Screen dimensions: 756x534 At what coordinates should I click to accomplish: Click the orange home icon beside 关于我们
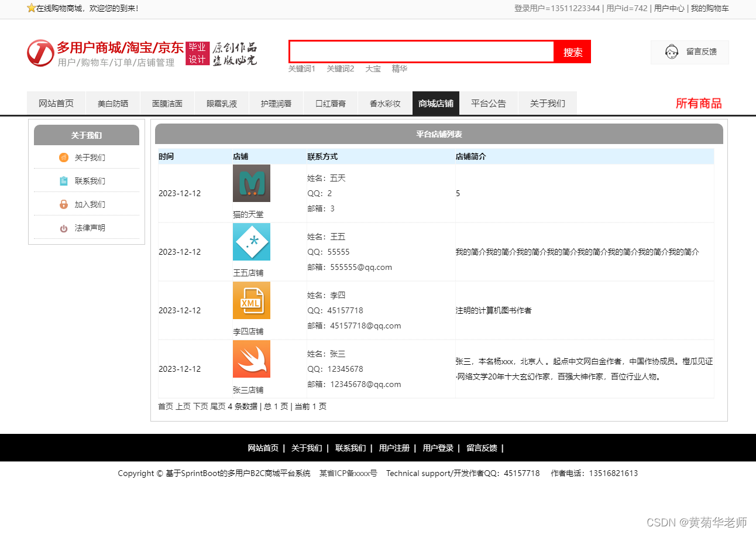pos(63,158)
